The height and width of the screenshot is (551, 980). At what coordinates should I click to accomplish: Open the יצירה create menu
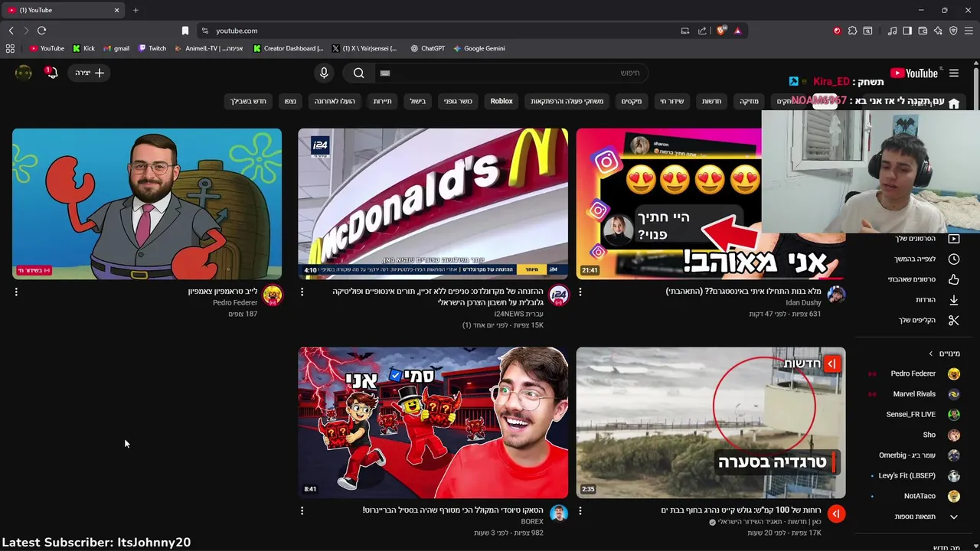click(89, 73)
